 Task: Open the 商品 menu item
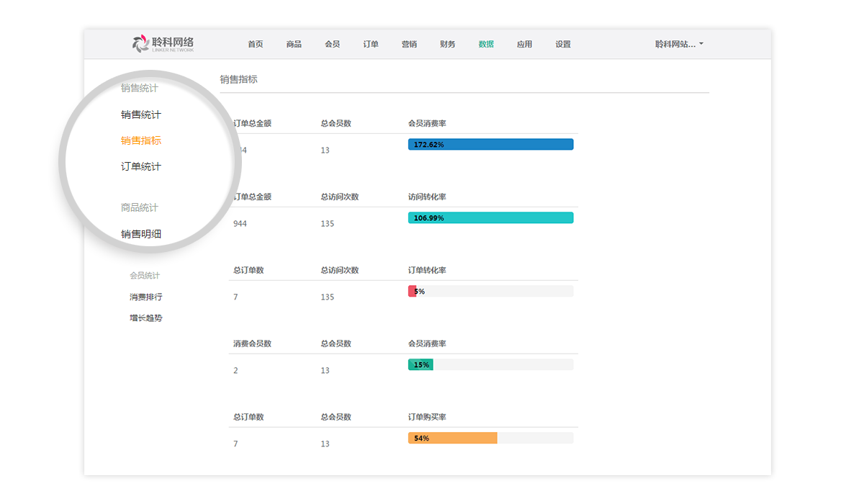(294, 45)
